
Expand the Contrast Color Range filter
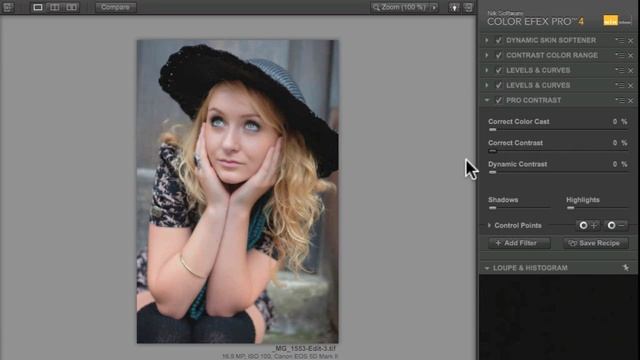(x=487, y=55)
